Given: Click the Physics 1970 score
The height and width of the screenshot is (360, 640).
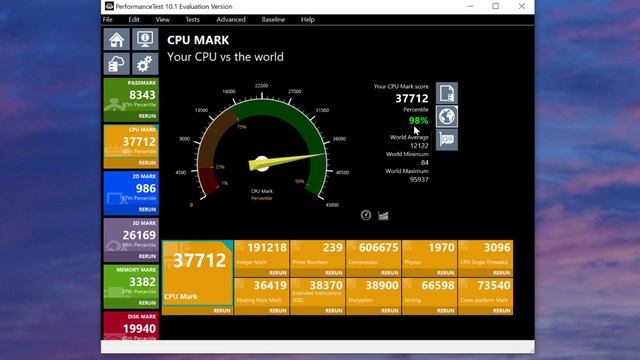Looking at the screenshot, I should (441, 247).
